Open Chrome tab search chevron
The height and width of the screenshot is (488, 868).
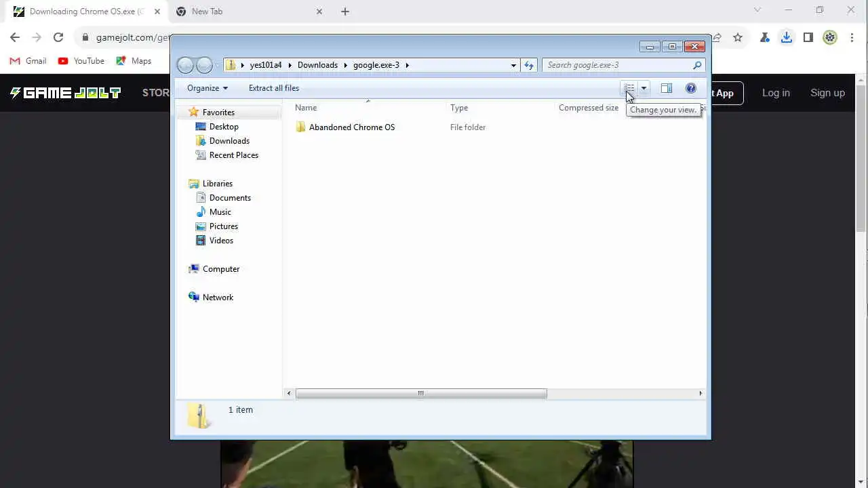click(x=757, y=10)
